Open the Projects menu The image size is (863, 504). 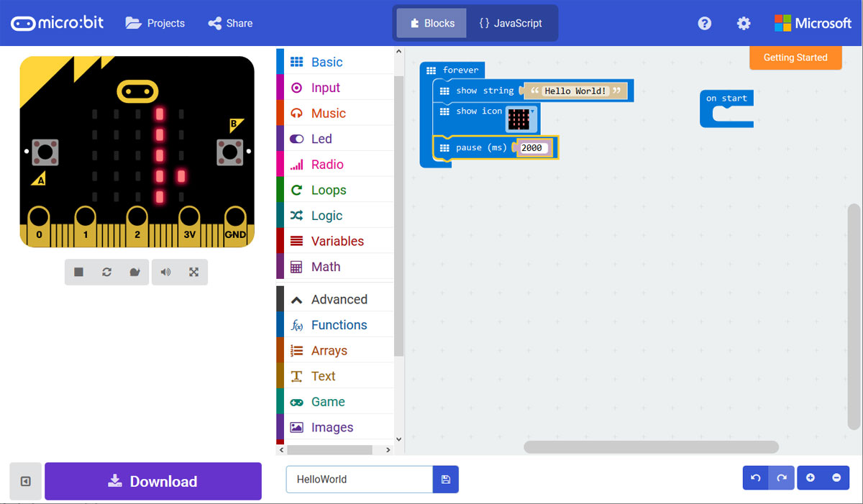coord(155,23)
